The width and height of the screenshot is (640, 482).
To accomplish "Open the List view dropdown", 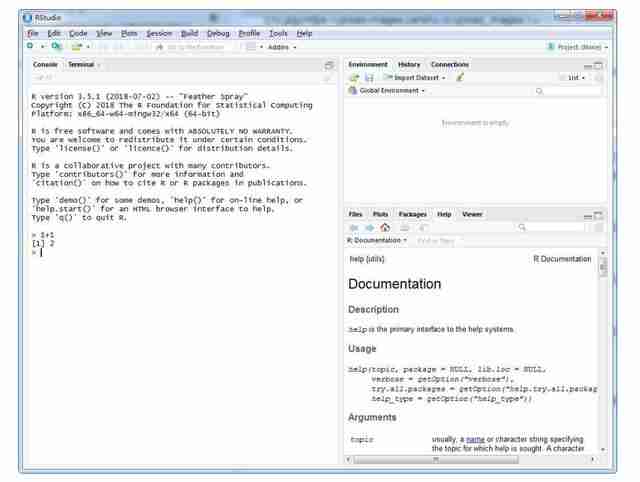I will (576, 78).
